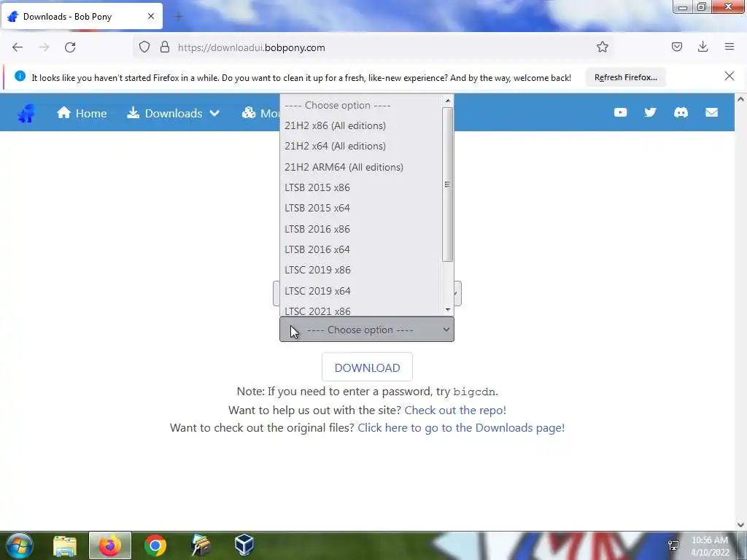Click the Bob Pony logo in navbar
Image resolution: width=747 pixels, height=560 pixels.
click(27, 113)
